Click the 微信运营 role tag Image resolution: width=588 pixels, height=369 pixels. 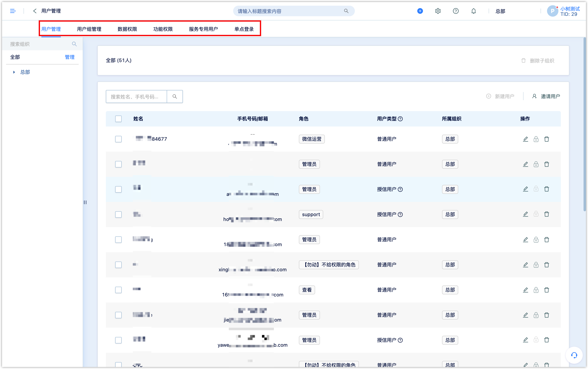point(312,139)
